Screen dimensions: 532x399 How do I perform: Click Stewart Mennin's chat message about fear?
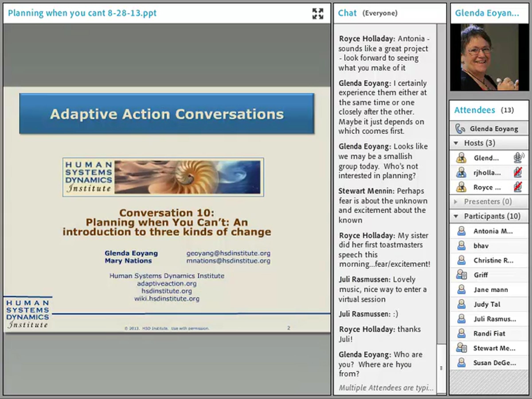tap(383, 205)
